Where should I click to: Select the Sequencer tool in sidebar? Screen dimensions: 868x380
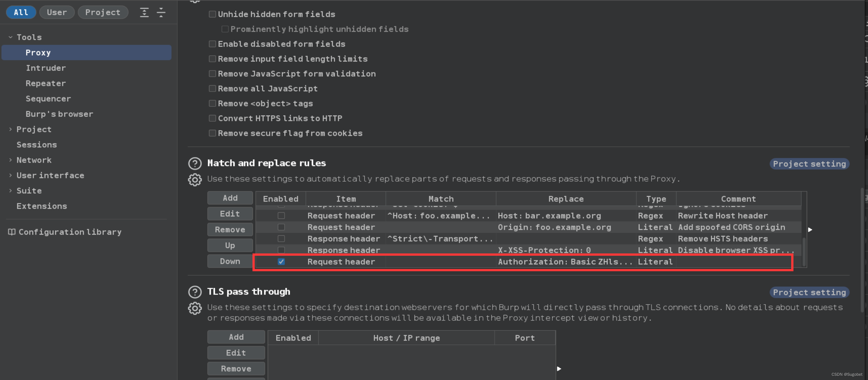point(48,98)
